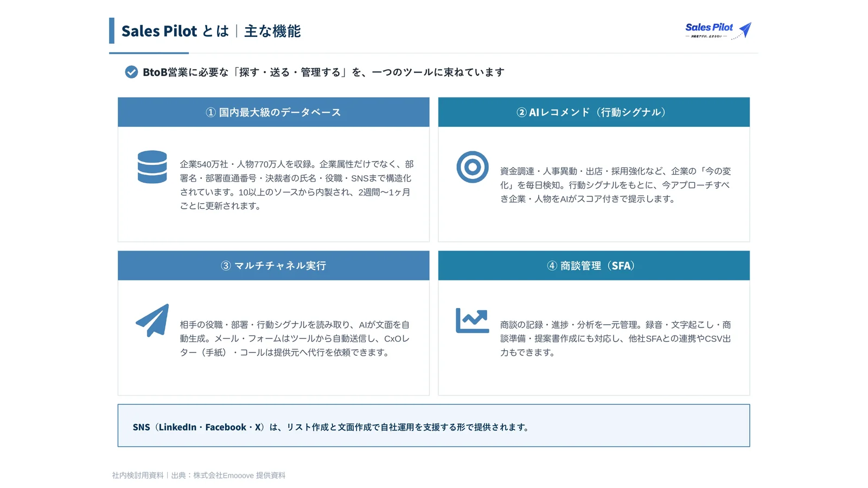
Task: Select the '③ マルチチャネル実行' header
Action: (x=273, y=266)
